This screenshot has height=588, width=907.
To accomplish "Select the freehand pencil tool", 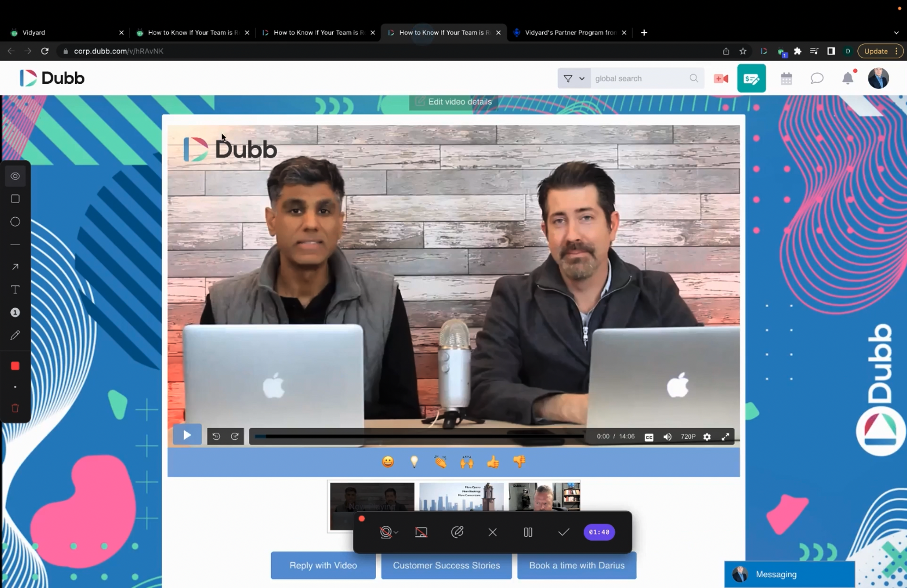I will [x=15, y=335].
